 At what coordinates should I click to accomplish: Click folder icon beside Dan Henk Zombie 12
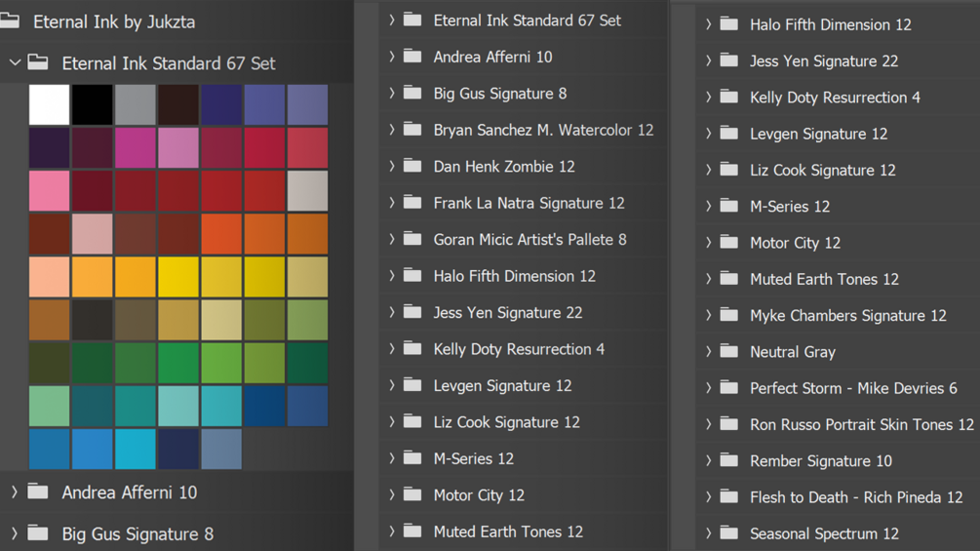coord(412,165)
